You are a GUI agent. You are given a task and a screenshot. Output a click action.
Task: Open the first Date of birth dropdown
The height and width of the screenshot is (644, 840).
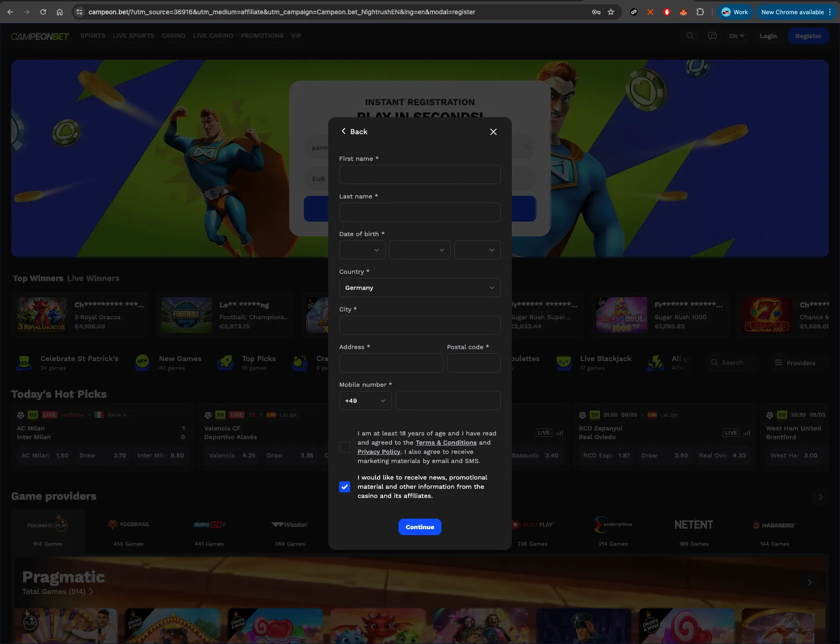pyautogui.click(x=362, y=250)
